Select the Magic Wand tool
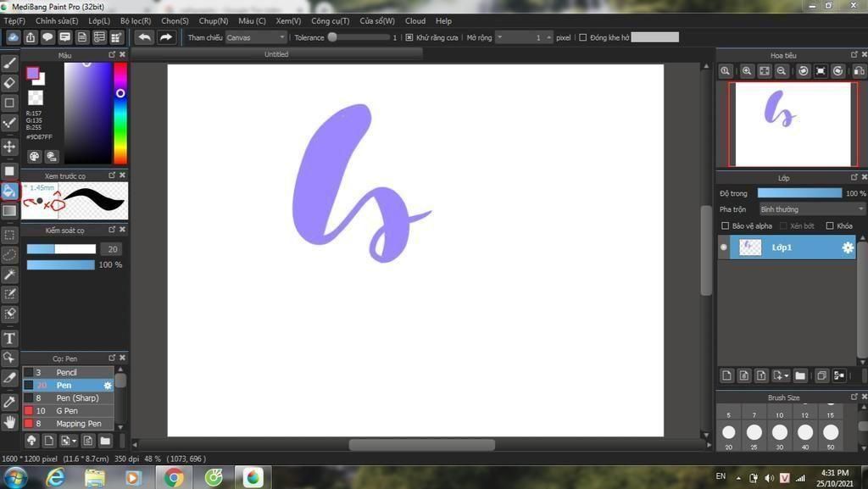Screen dimensions: 868x489 coord(9,275)
